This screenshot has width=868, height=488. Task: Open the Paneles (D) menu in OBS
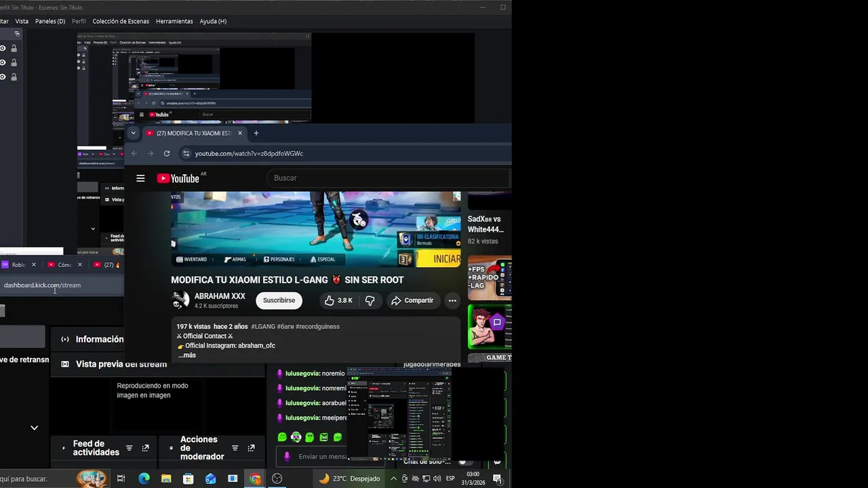click(50, 21)
